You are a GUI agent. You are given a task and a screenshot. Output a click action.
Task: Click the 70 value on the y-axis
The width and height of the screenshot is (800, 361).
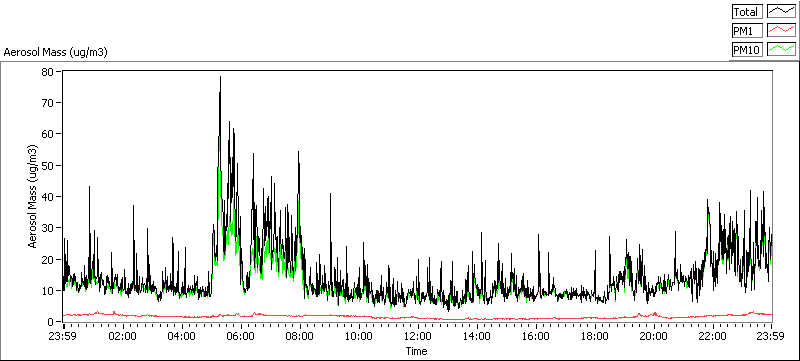[x=48, y=102]
